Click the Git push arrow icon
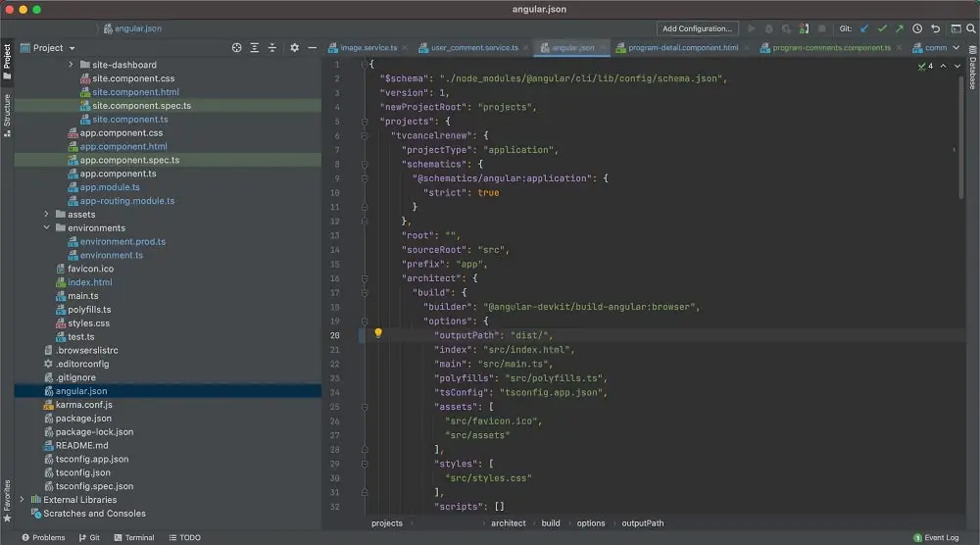Screen dimensions: 980x545 click(900, 29)
